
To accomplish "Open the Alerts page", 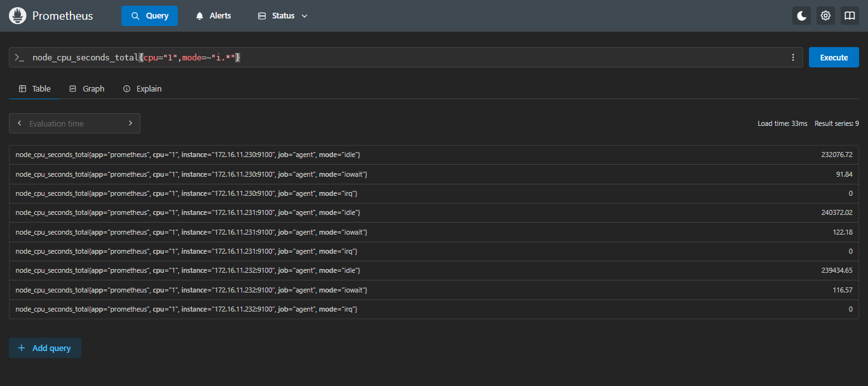I will pos(213,16).
